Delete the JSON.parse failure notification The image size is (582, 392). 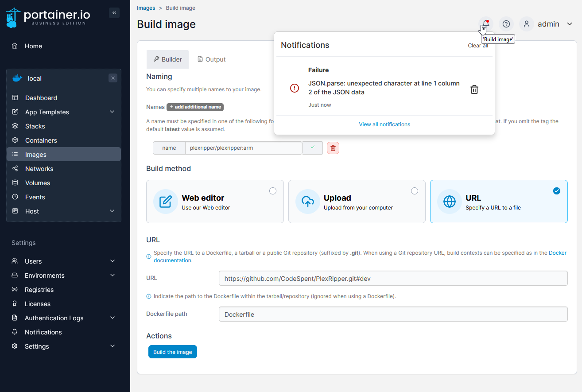(474, 89)
